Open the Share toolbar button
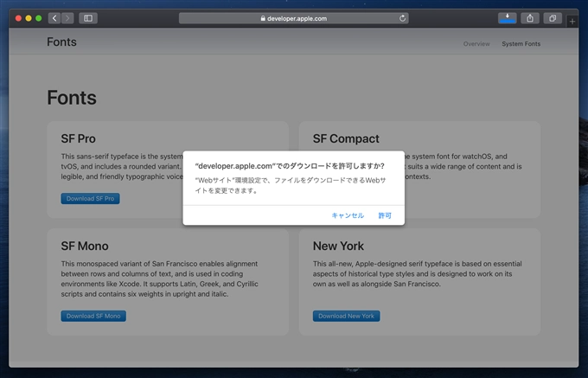This screenshot has height=378, width=588. [x=530, y=18]
